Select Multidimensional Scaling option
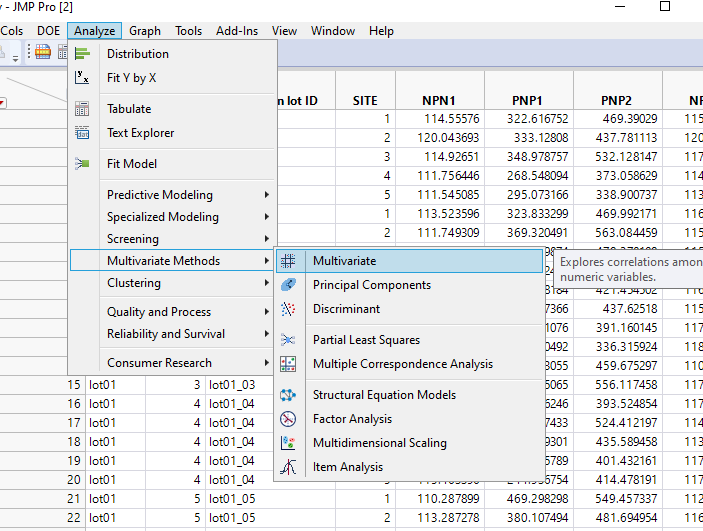The height and width of the screenshot is (531, 703). 379,443
